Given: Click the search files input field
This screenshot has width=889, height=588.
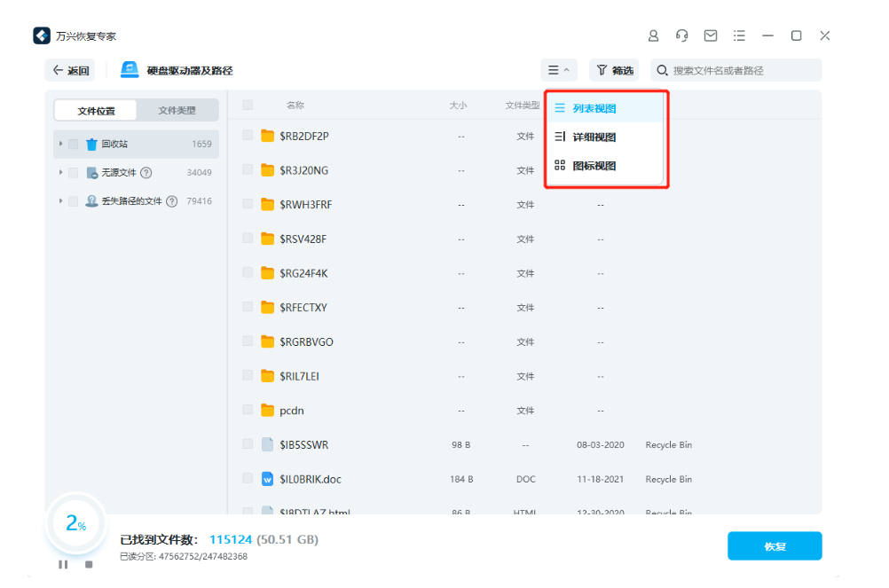Looking at the screenshot, I should 736,69.
